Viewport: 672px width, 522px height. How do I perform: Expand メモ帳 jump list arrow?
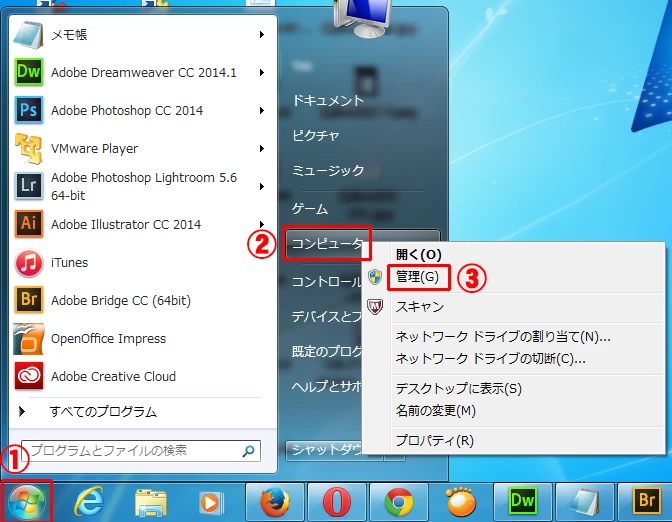(261, 34)
